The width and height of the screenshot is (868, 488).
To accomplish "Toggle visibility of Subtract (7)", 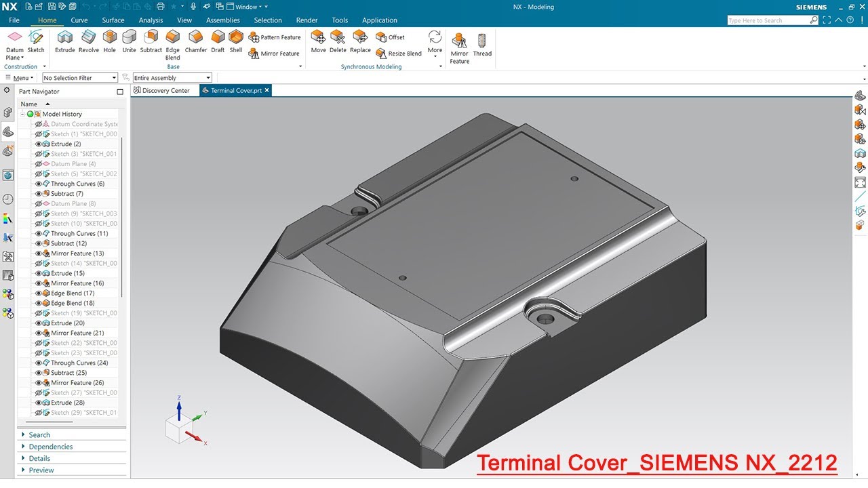I will pyautogui.click(x=39, y=194).
